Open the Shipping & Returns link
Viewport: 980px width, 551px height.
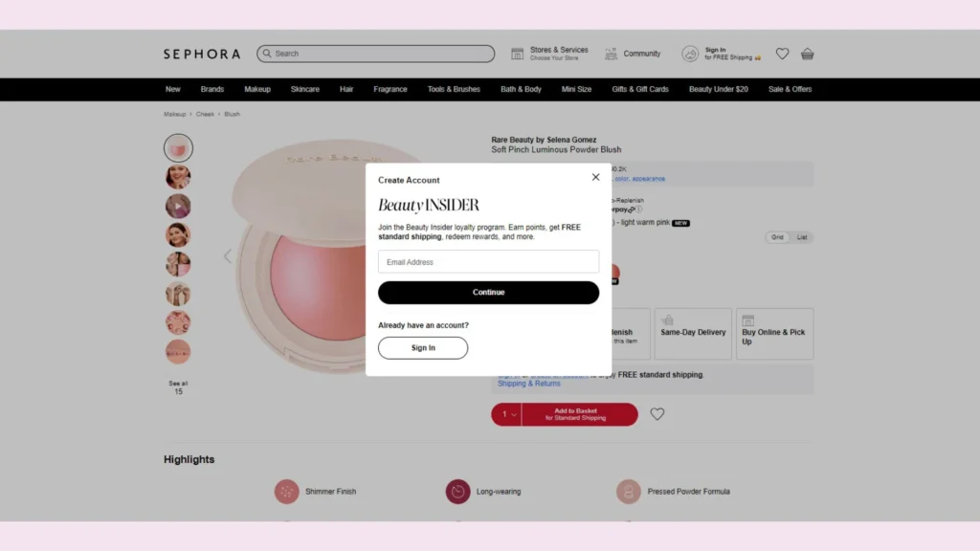coord(529,383)
